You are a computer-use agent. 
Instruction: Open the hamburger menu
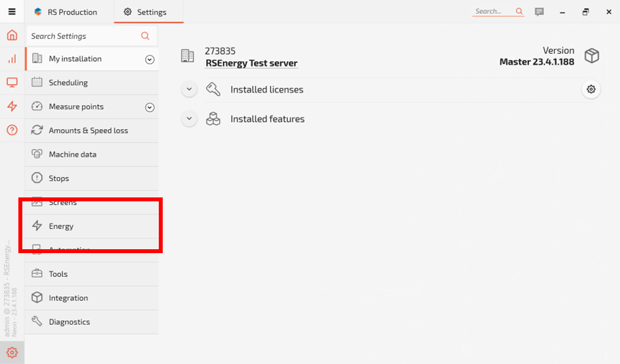(x=12, y=12)
